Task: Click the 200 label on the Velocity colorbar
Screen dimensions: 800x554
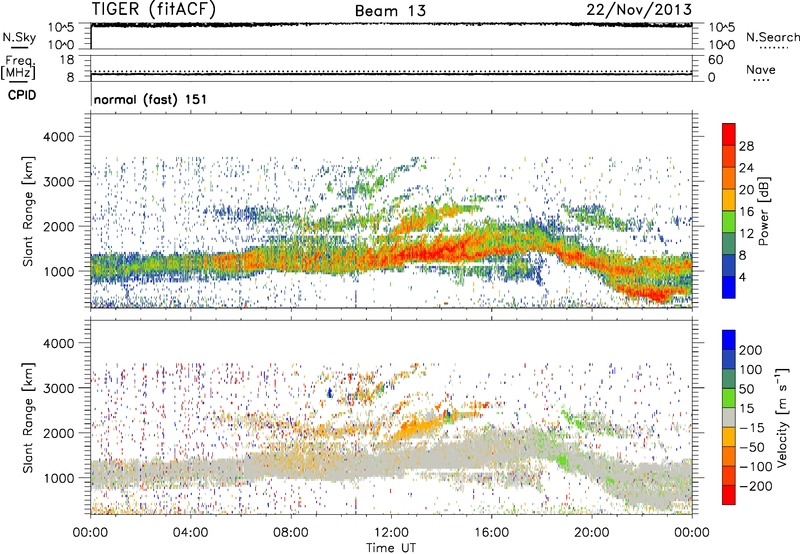Action: coord(751,350)
